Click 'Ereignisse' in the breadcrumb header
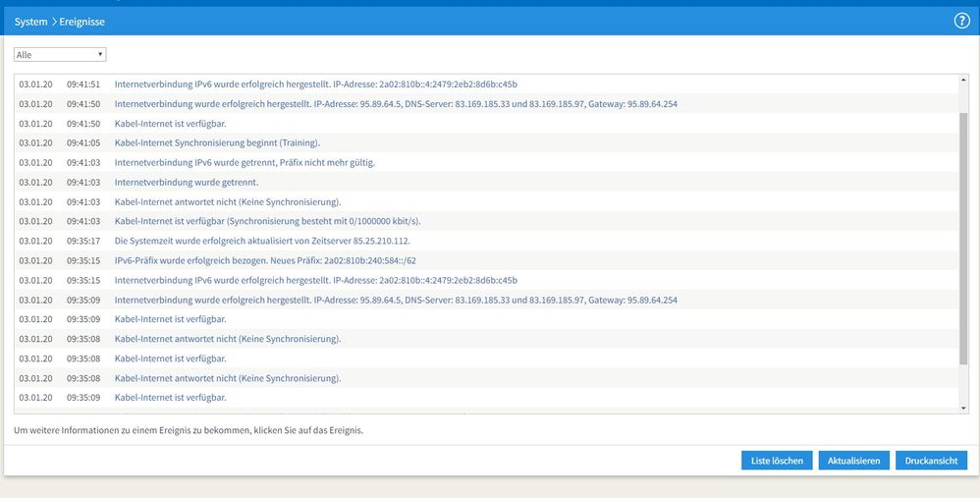The width and height of the screenshot is (980, 498). (82, 22)
